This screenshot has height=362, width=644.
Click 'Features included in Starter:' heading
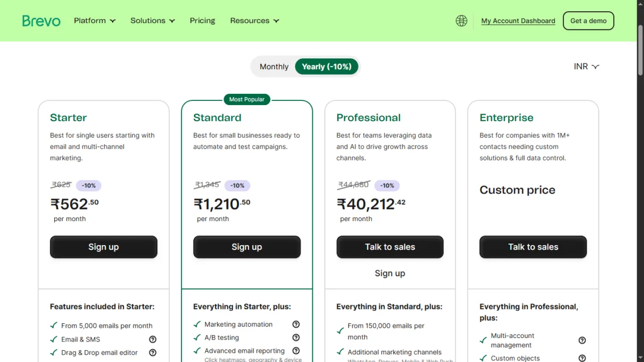click(102, 307)
